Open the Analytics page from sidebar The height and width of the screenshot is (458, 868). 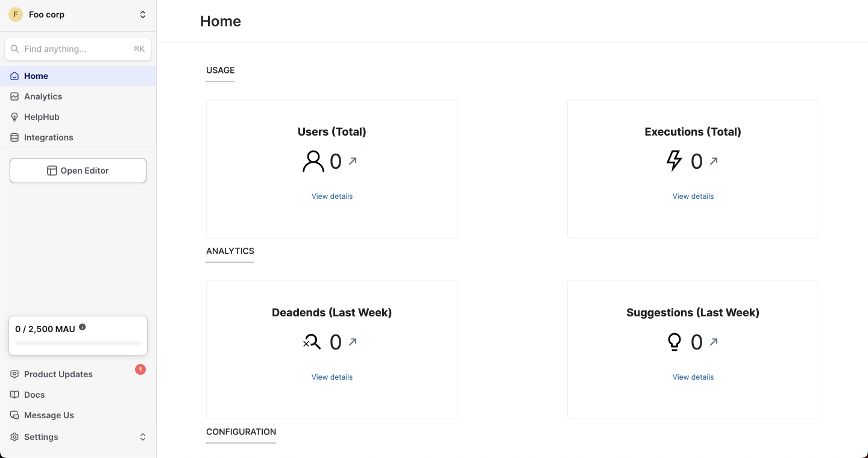tap(43, 96)
